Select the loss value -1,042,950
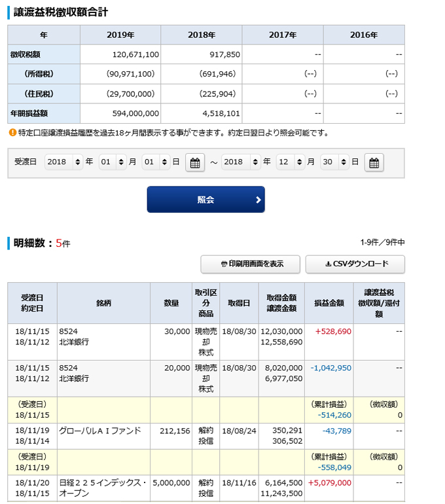The image size is (445, 504). [331, 369]
